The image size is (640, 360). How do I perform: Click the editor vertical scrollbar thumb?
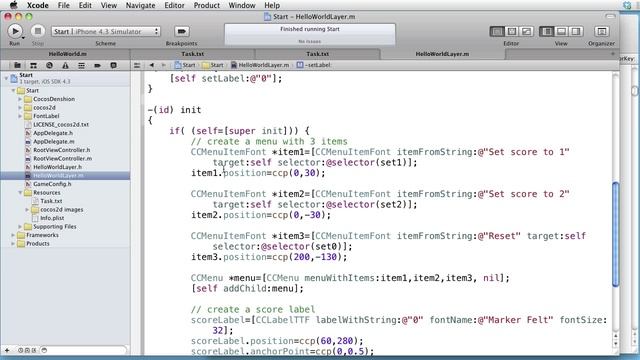click(616, 234)
